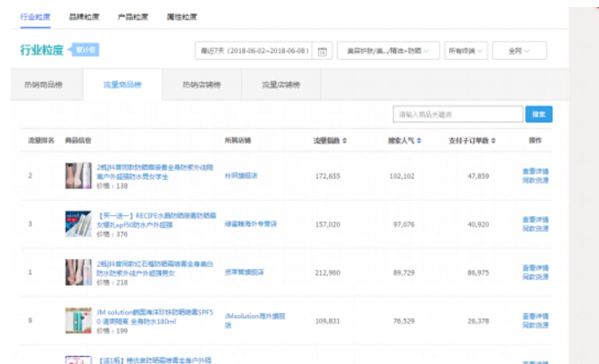This screenshot has height=364, width=599.
Task: Open JM solution product thumbnail
Action: pos(79,320)
